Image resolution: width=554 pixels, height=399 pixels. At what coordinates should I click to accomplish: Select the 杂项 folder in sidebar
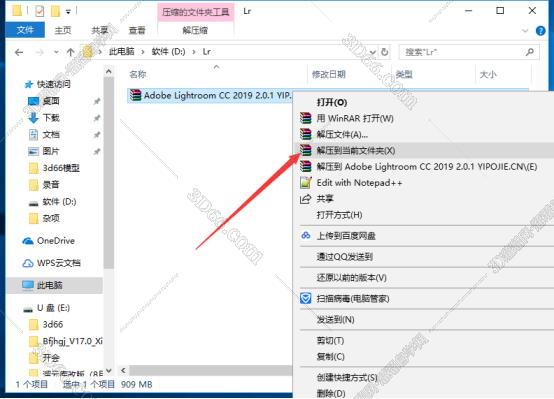point(44,218)
